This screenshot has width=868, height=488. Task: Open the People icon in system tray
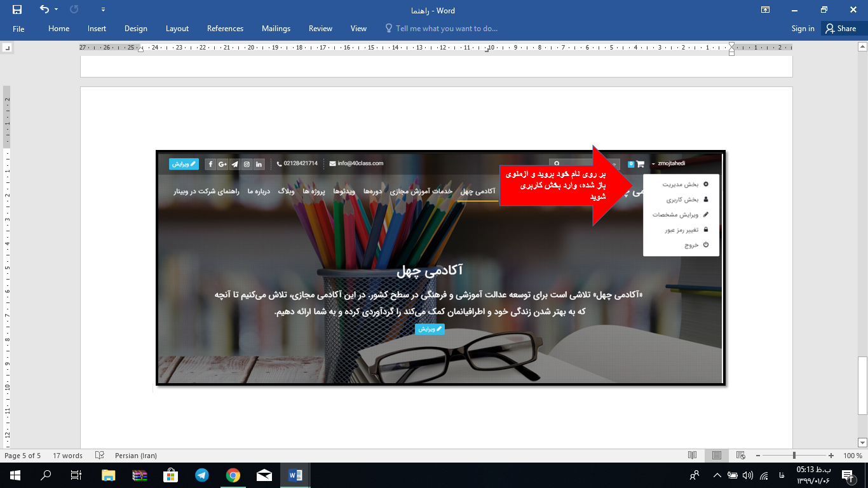pyautogui.click(x=695, y=475)
